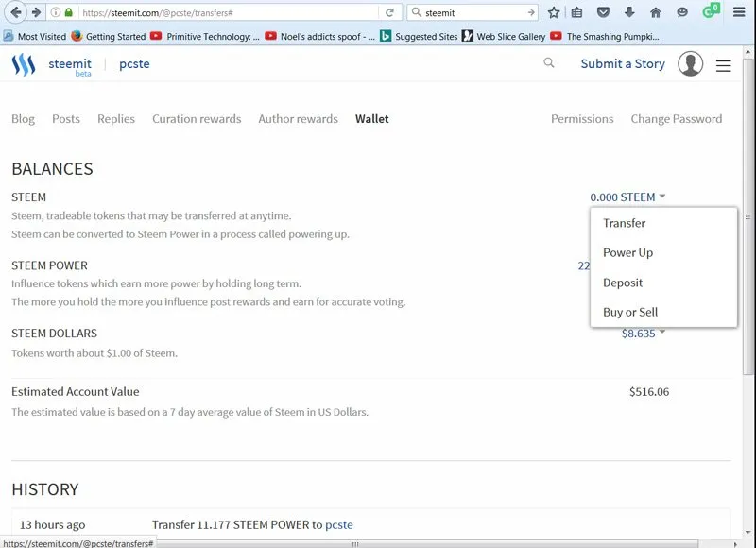
Task: Switch to the Blog tab
Action: (x=23, y=119)
